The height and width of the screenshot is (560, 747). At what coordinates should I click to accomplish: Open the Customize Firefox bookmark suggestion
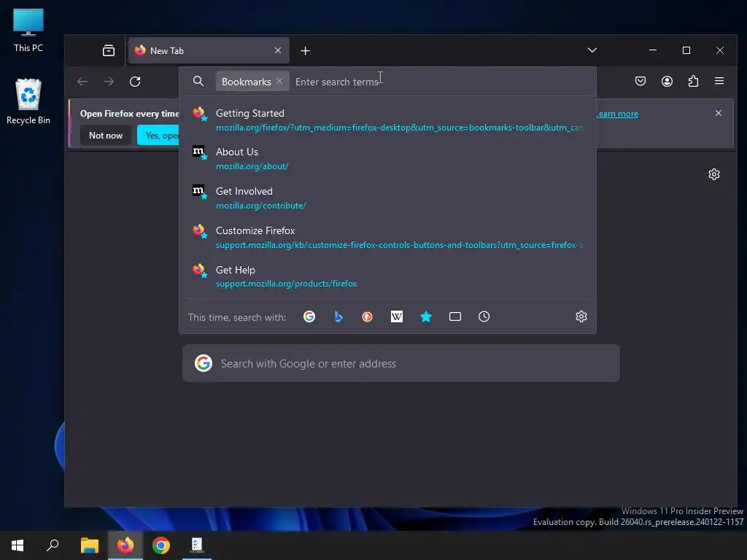click(x=387, y=238)
